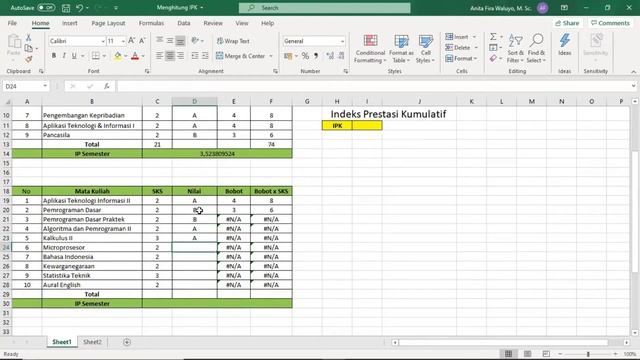Toggle Italic formatting

click(x=64, y=56)
